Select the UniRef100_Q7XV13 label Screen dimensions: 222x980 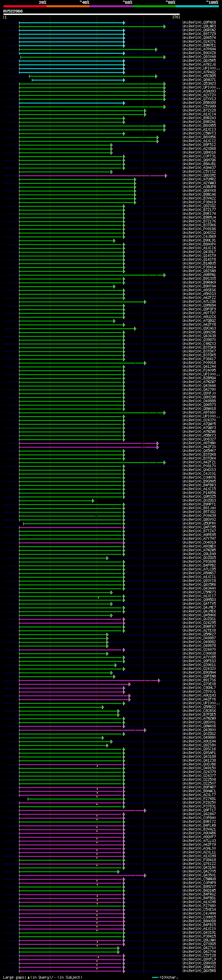click(x=199, y=99)
